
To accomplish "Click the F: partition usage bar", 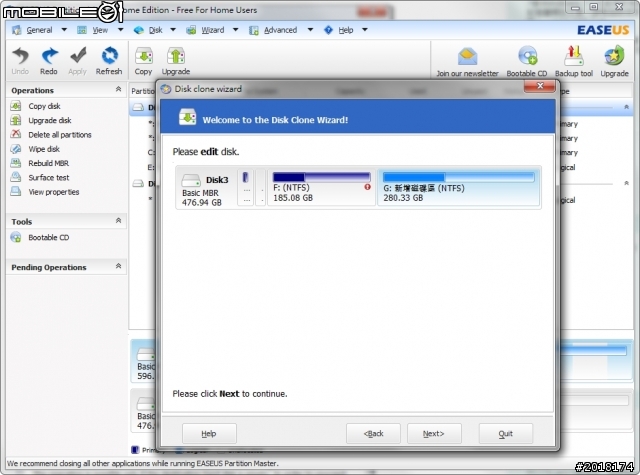I will coord(322,177).
